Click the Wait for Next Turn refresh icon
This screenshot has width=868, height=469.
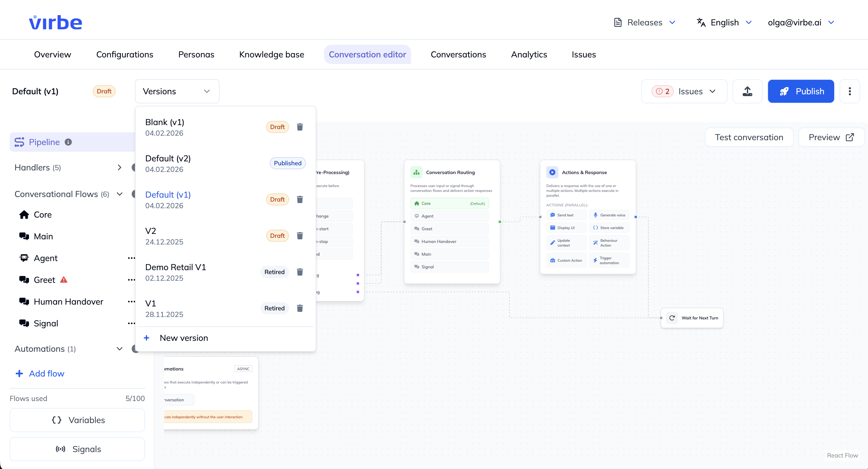tap(672, 318)
